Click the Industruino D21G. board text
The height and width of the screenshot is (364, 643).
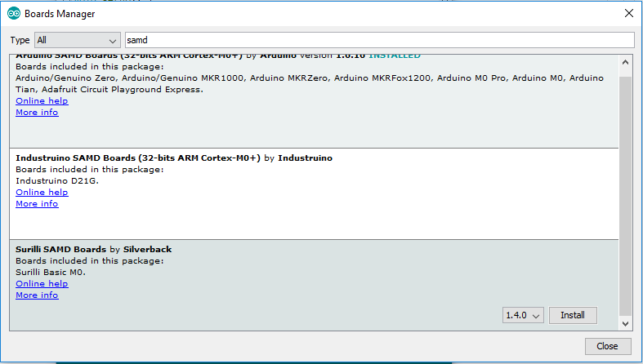coord(57,180)
